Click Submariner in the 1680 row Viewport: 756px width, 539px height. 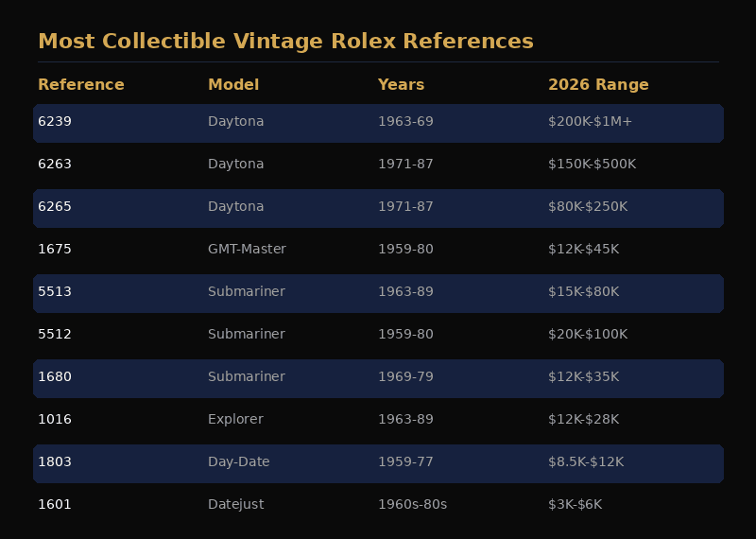(x=247, y=376)
